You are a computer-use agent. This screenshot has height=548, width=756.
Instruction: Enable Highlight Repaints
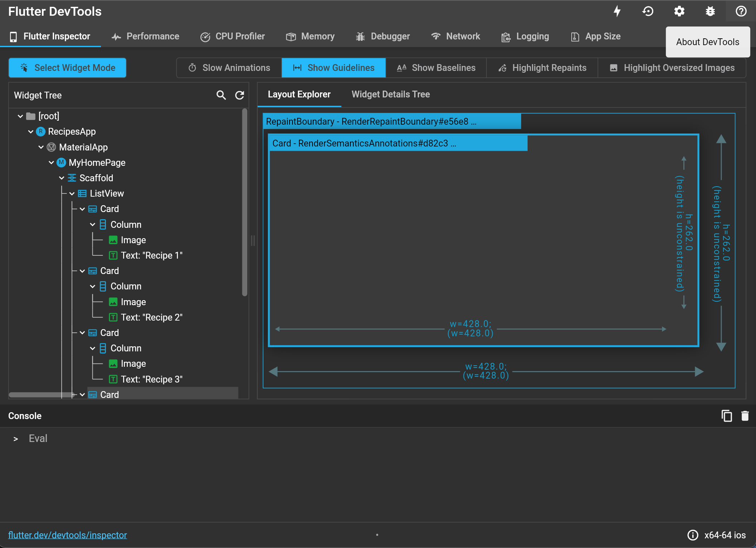click(x=542, y=68)
